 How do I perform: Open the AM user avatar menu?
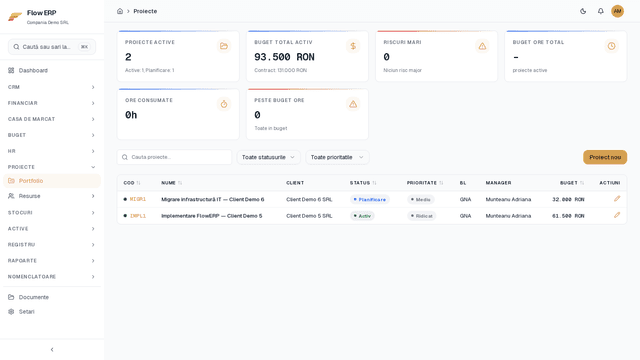[x=617, y=11]
